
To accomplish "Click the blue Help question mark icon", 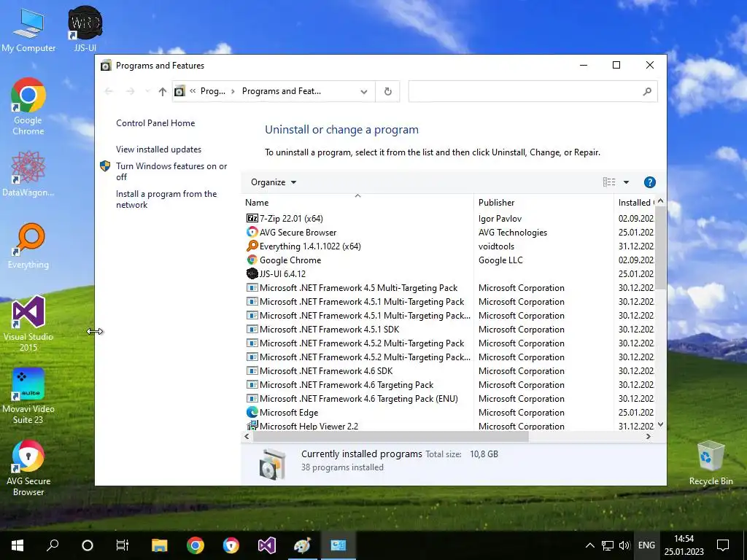I will (650, 182).
